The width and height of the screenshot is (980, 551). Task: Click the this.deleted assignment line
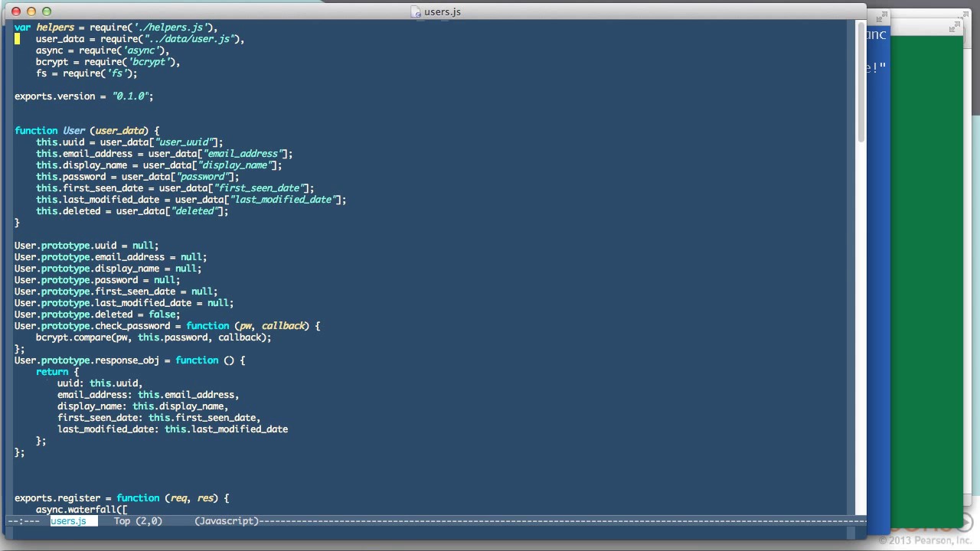click(132, 211)
